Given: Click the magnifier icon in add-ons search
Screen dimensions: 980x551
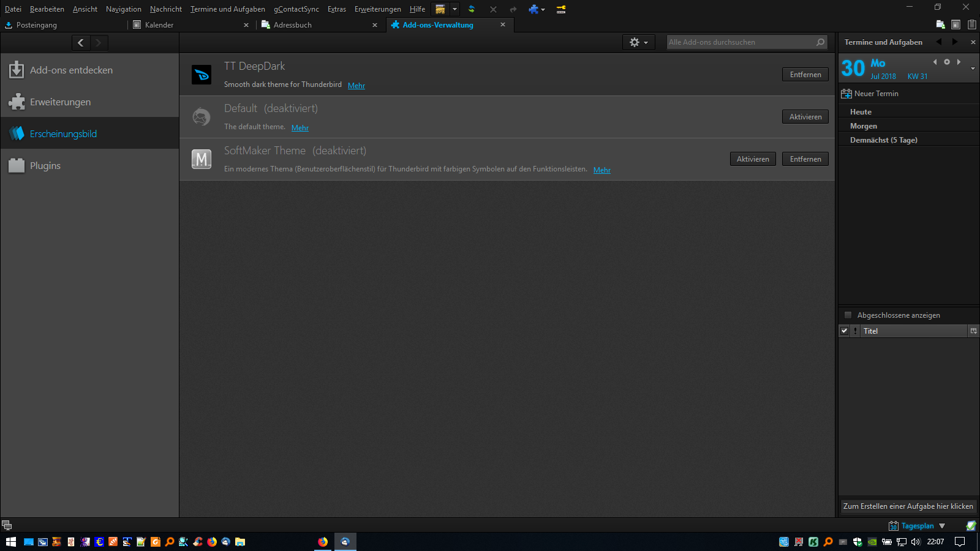Looking at the screenshot, I should tap(821, 42).
